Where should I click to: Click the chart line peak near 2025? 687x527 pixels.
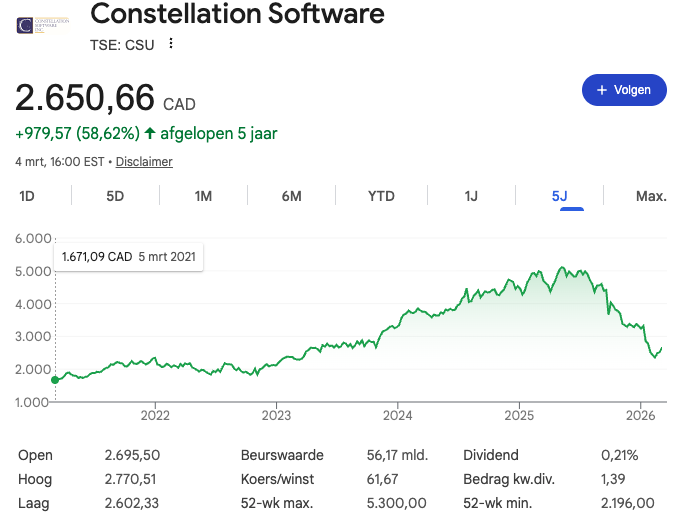click(562, 268)
